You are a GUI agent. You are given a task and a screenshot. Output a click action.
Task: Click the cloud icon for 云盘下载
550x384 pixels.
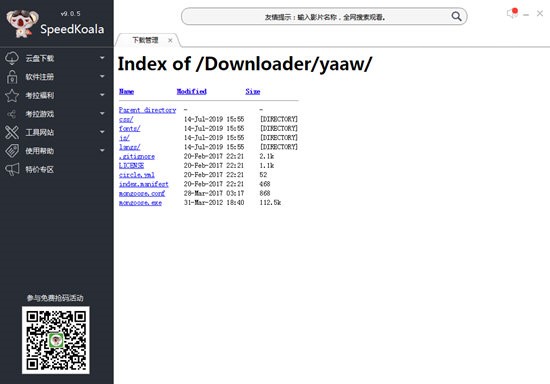[x=12, y=58]
